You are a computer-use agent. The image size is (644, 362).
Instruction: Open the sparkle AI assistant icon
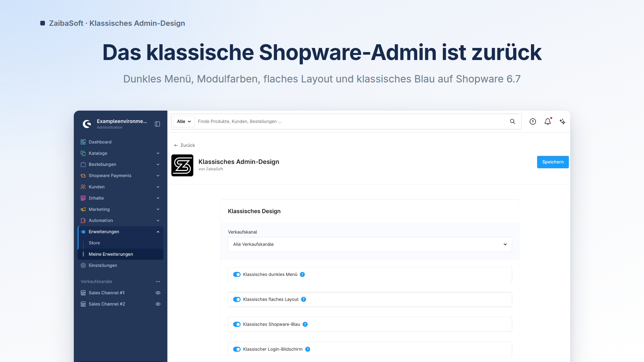click(562, 122)
